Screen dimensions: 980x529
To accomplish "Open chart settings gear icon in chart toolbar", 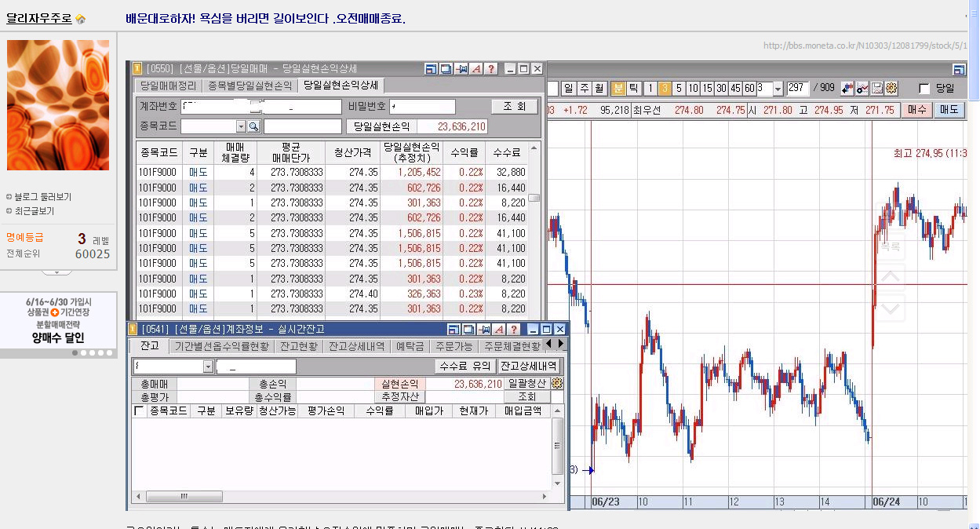I will [x=891, y=89].
